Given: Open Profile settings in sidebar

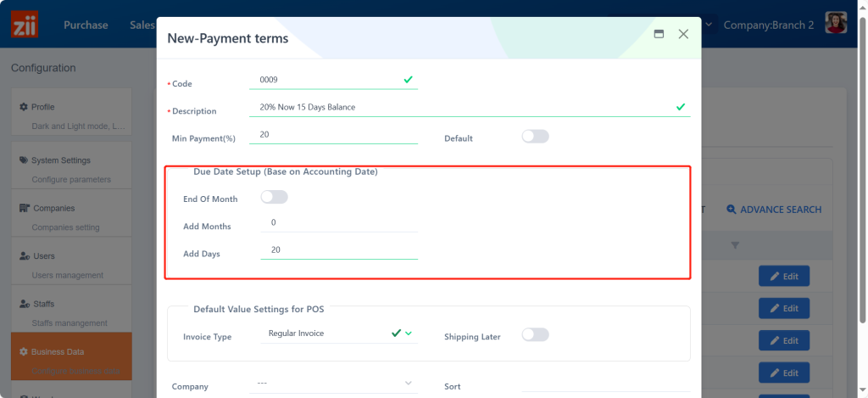Looking at the screenshot, I should tap(72, 115).
